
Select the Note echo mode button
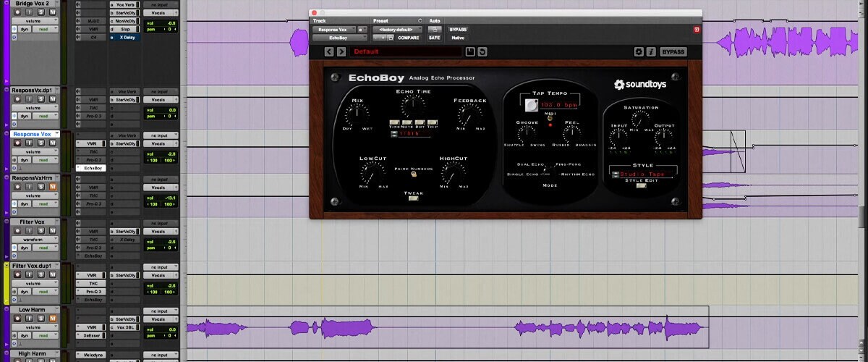tap(407, 122)
